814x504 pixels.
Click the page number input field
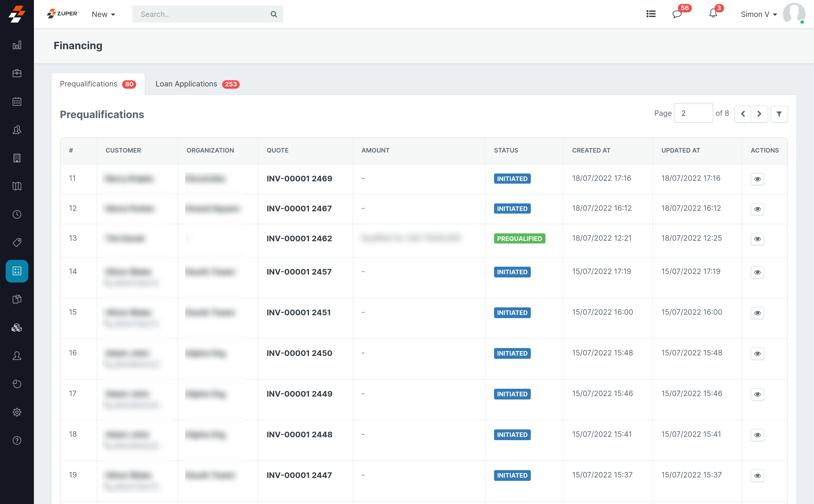[693, 113]
